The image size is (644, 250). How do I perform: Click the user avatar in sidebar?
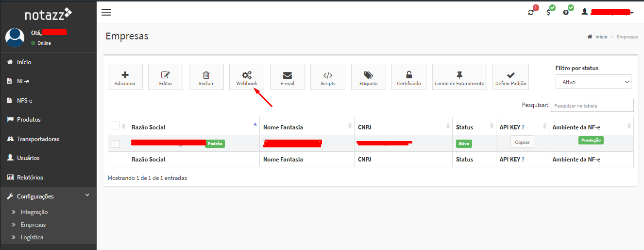pyautogui.click(x=15, y=37)
